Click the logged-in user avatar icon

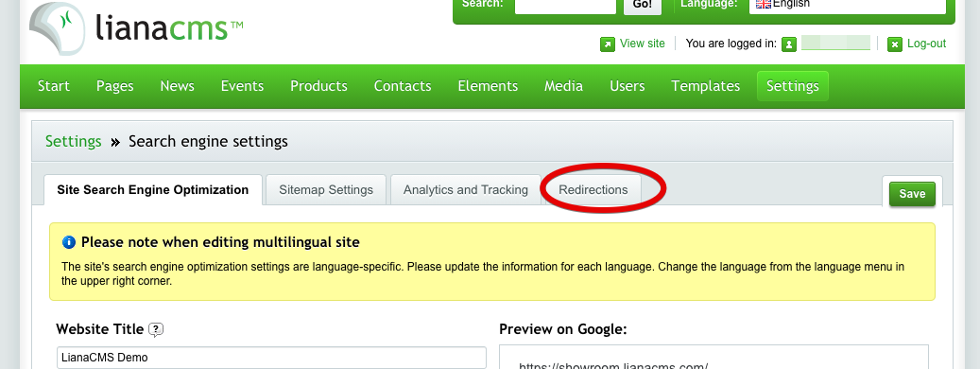click(x=789, y=44)
